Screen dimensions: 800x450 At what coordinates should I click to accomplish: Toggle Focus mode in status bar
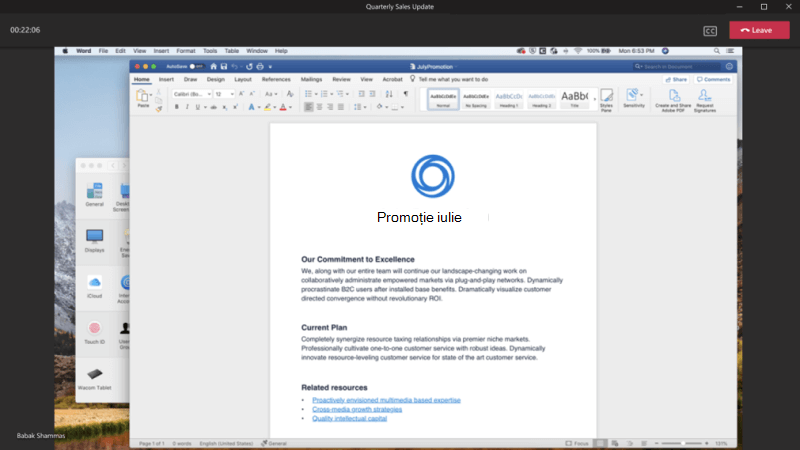[577, 443]
